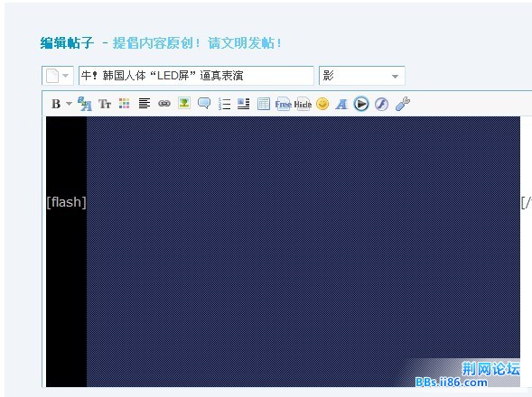Insert Flash content with the Flash icon
The height and width of the screenshot is (397, 532).
tap(382, 104)
